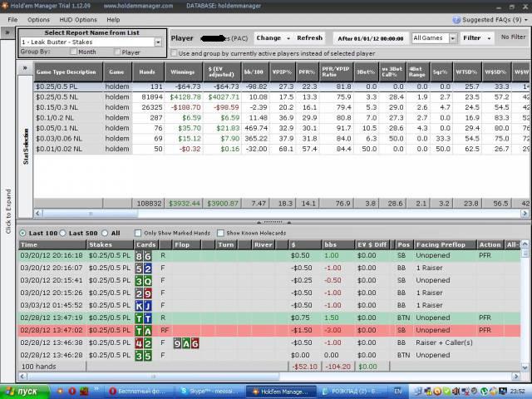
Task: Toggle Show Known Holecards checkbox
Action: [x=220, y=233]
